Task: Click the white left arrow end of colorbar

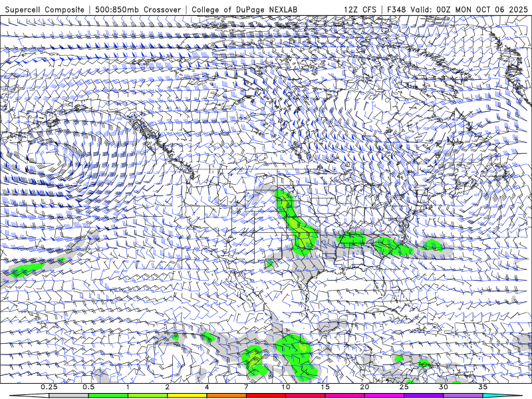Action: [29, 396]
